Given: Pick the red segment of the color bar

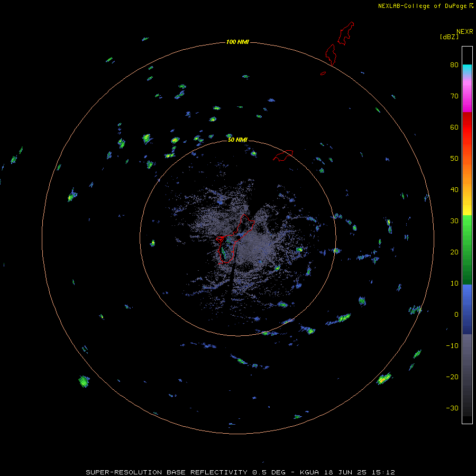Looking at the screenshot, I should [x=467, y=127].
